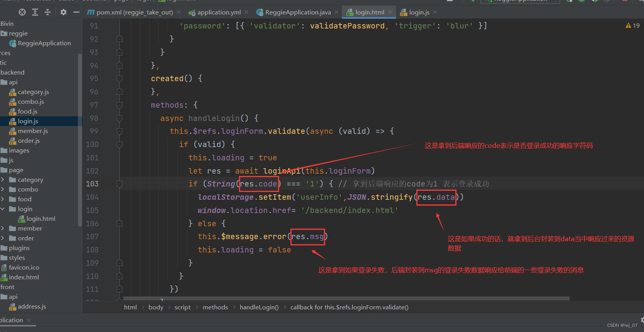Click the collapse all icon in project panel

click(48, 12)
